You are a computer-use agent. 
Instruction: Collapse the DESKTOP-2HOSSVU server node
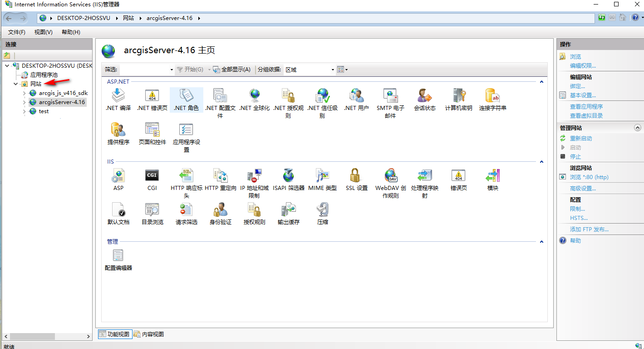pyautogui.click(x=7, y=66)
